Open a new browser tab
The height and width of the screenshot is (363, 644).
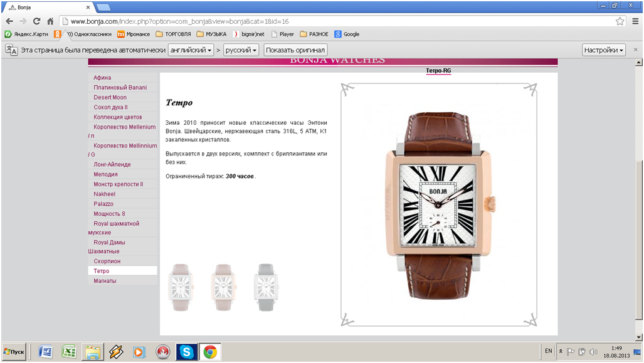[103, 7]
